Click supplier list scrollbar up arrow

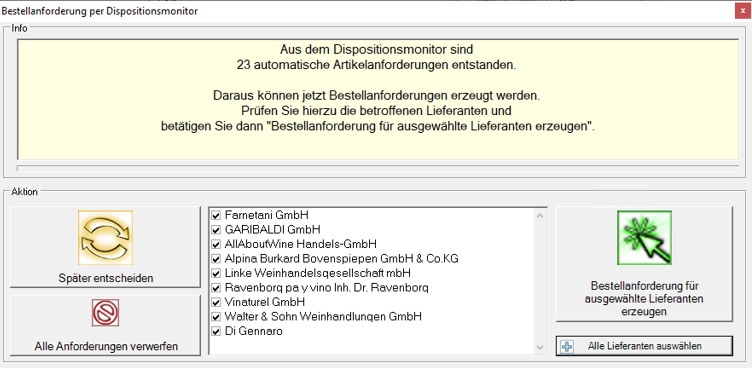(x=540, y=215)
